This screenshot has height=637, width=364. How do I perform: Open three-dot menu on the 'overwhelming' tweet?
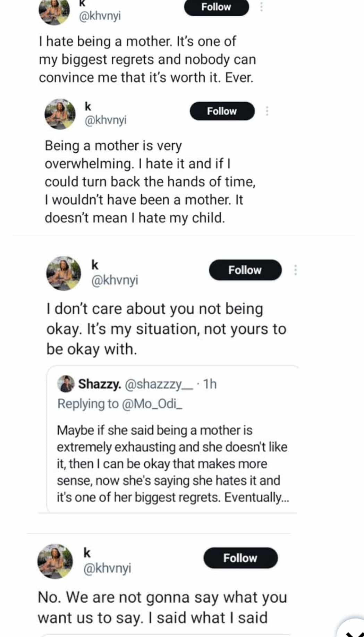pyautogui.click(x=267, y=111)
